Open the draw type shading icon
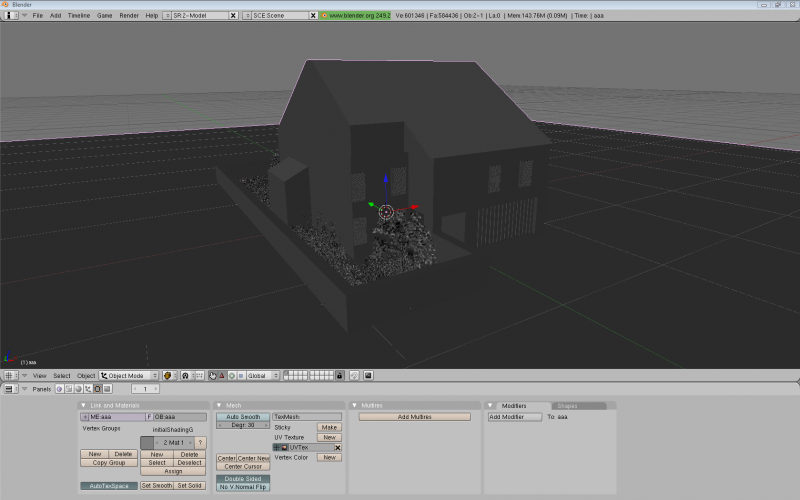This screenshot has width=800, height=500. point(169,375)
